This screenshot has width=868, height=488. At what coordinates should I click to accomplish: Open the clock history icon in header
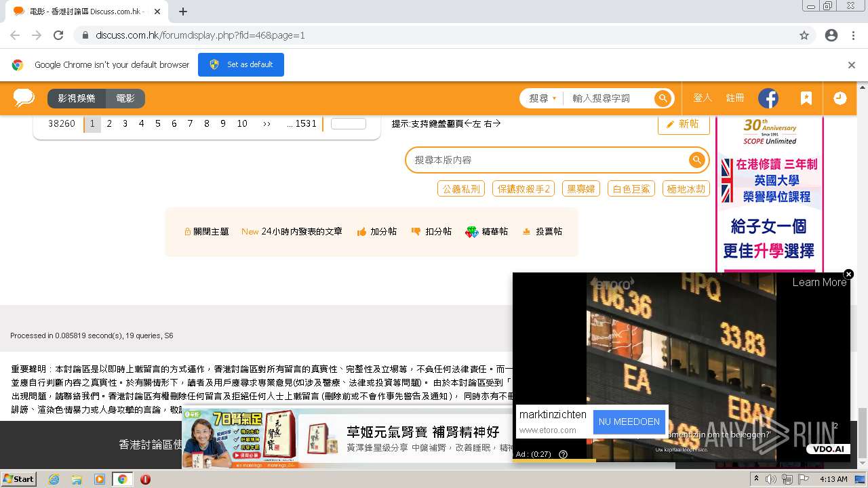pyautogui.click(x=840, y=98)
